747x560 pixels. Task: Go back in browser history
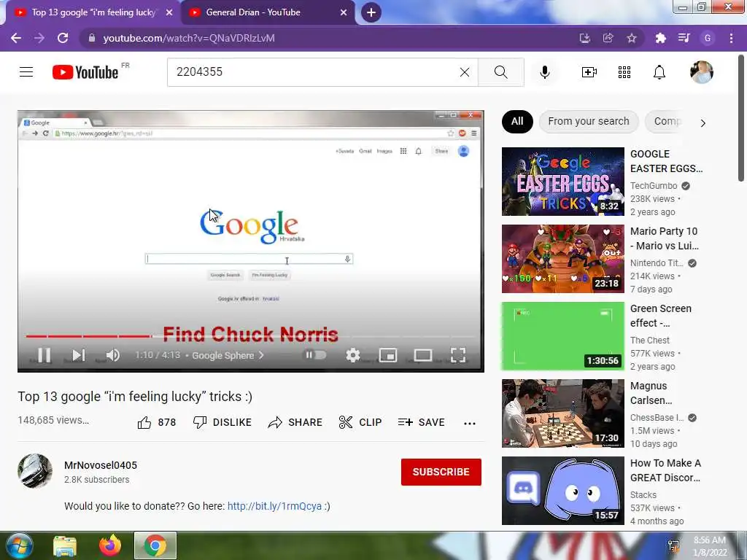point(16,38)
